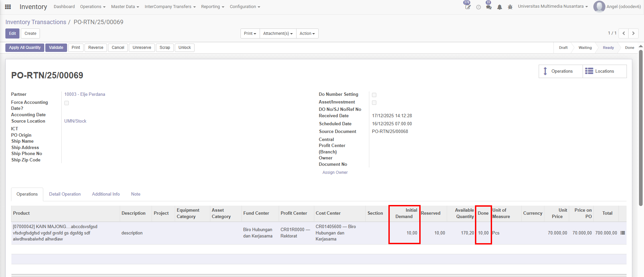Open the activities edit-note icon
The width and height of the screenshot is (644, 277).
468,7
